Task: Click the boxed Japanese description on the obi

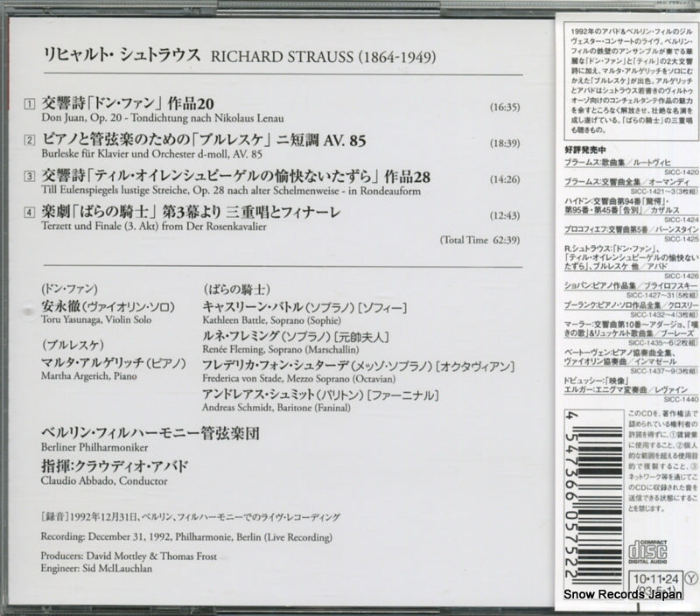Action: tap(631, 80)
